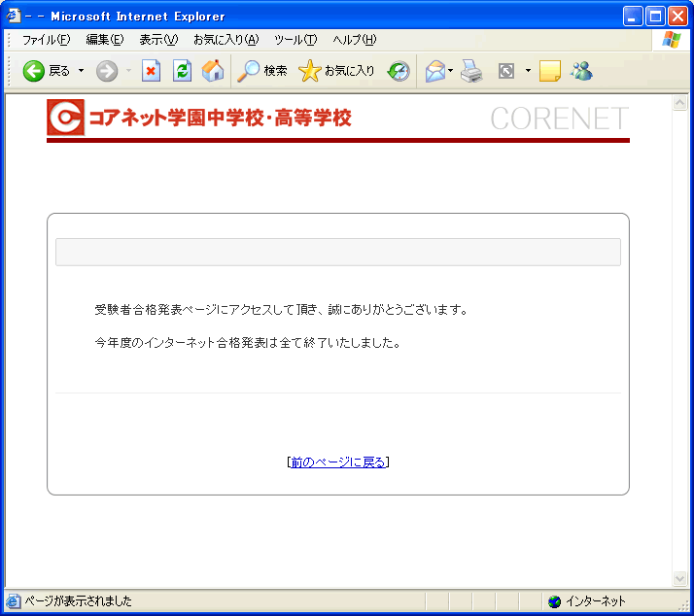
Task: Go to Home page icon
Action: click(x=213, y=71)
